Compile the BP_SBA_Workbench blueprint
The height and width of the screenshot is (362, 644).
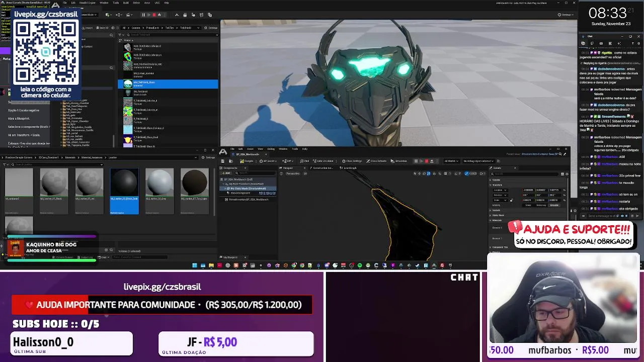(x=247, y=161)
